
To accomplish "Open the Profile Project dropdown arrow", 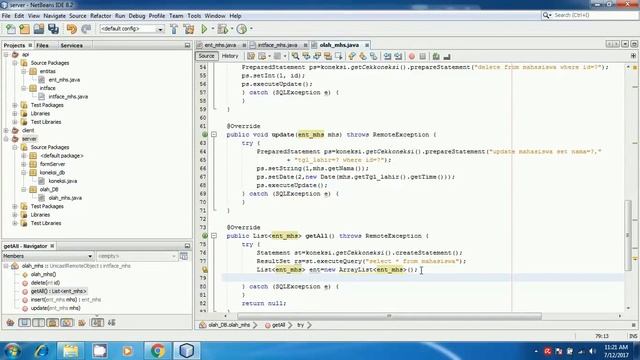I will coord(251,29).
